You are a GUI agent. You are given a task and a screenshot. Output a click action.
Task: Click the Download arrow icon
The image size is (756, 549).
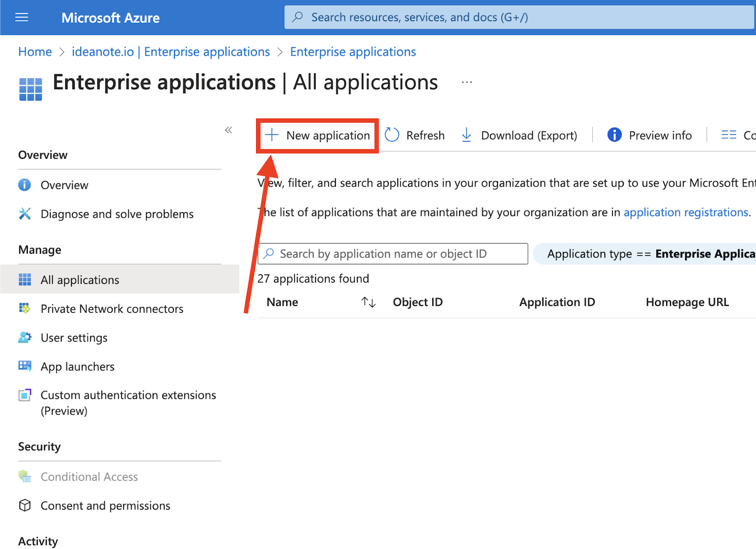(466, 135)
